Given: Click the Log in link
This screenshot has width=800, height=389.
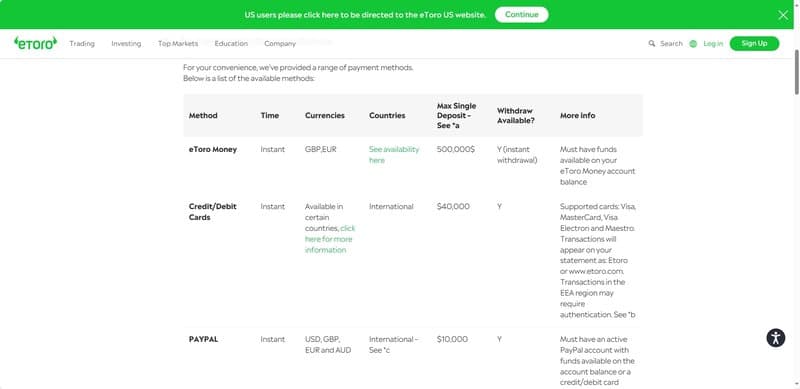Looking at the screenshot, I should coord(713,44).
